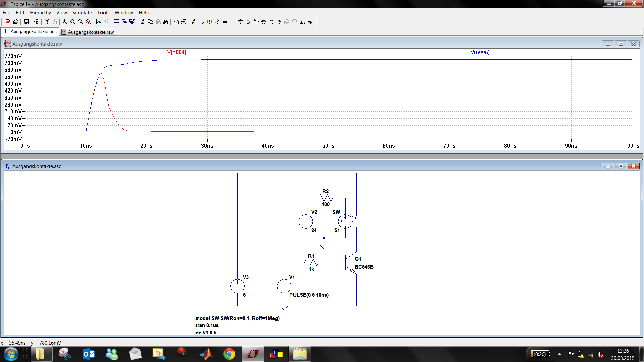The height and width of the screenshot is (362, 644).
Task: Open the Pick Visible Traces icon
Action: point(99,22)
